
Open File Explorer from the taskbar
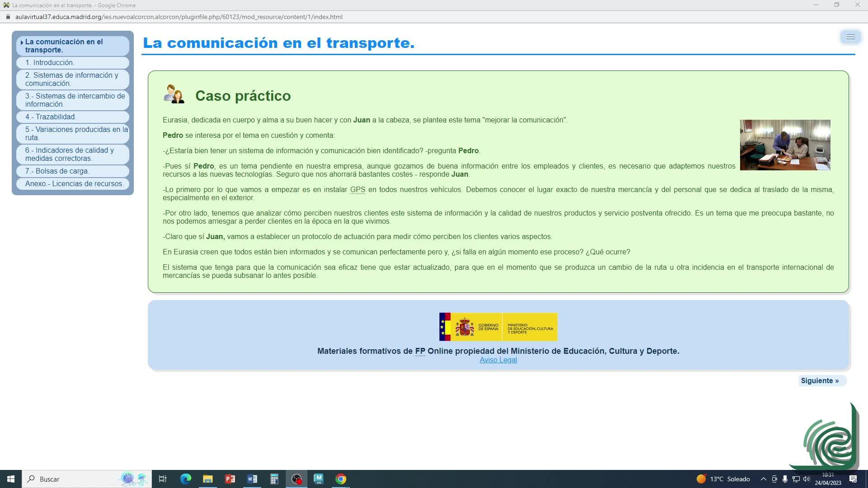(x=208, y=479)
